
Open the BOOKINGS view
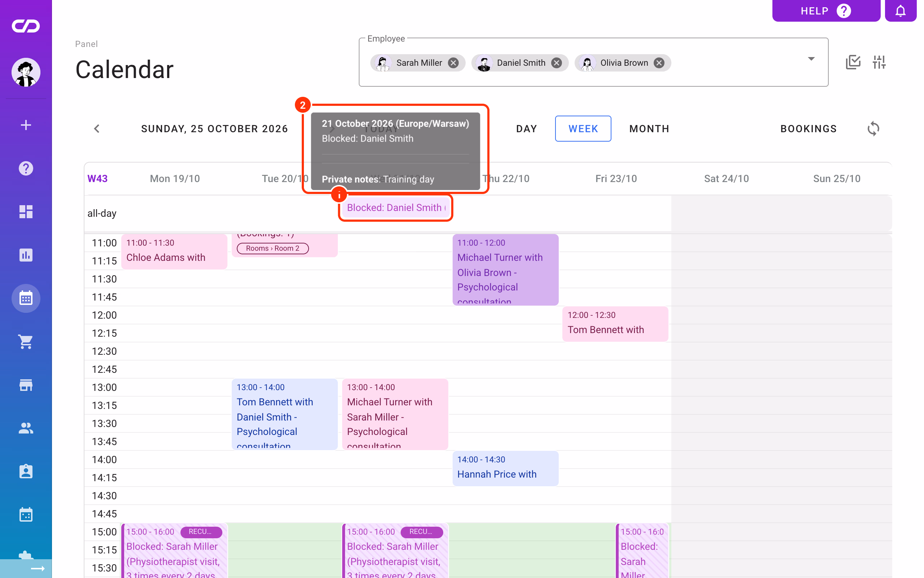pyautogui.click(x=808, y=129)
